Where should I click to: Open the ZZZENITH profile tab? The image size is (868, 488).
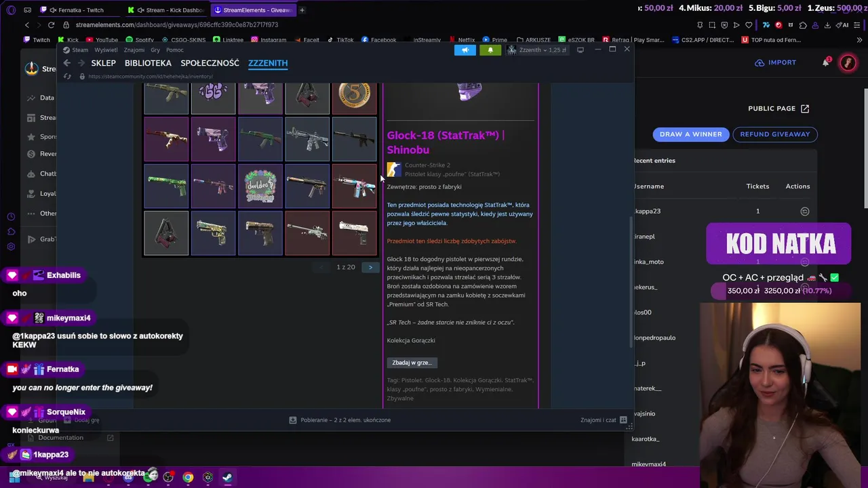(x=268, y=63)
